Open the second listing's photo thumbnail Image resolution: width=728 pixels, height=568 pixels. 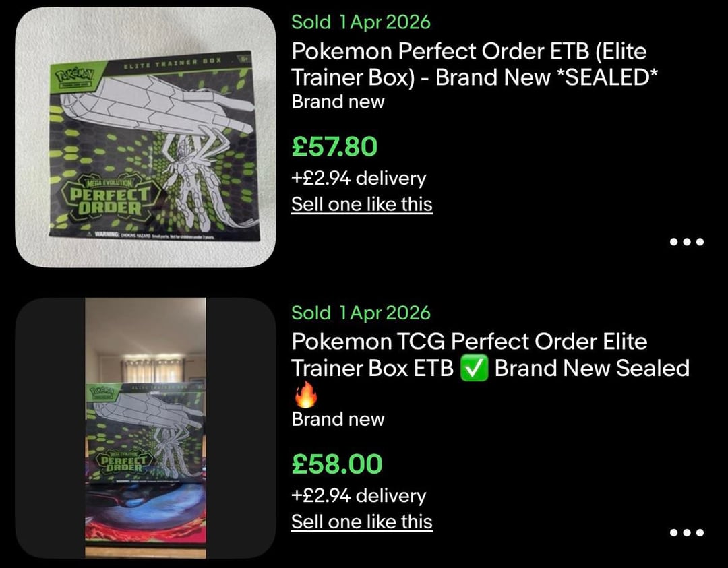tap(146, 428)
